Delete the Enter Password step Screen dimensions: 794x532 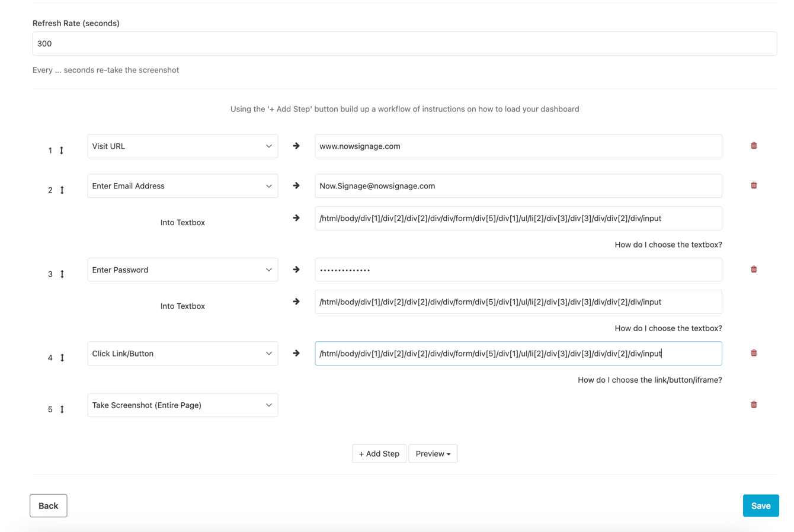[753, 269]
